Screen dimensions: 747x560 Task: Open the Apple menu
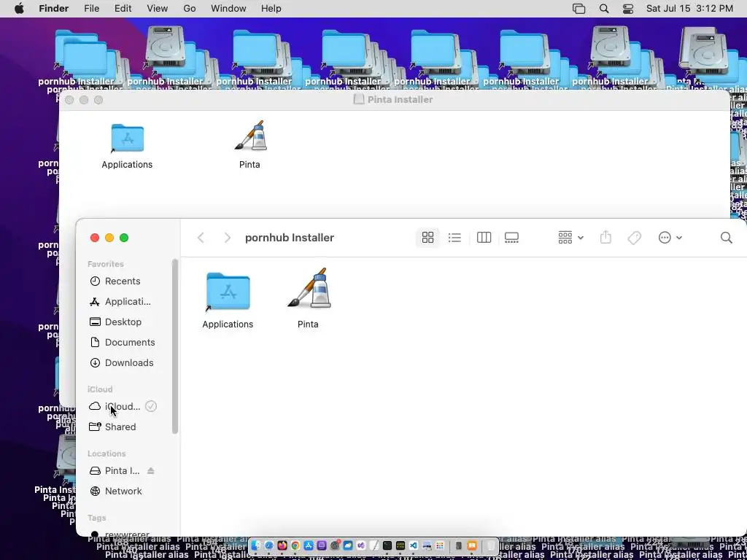pos(19,9)
